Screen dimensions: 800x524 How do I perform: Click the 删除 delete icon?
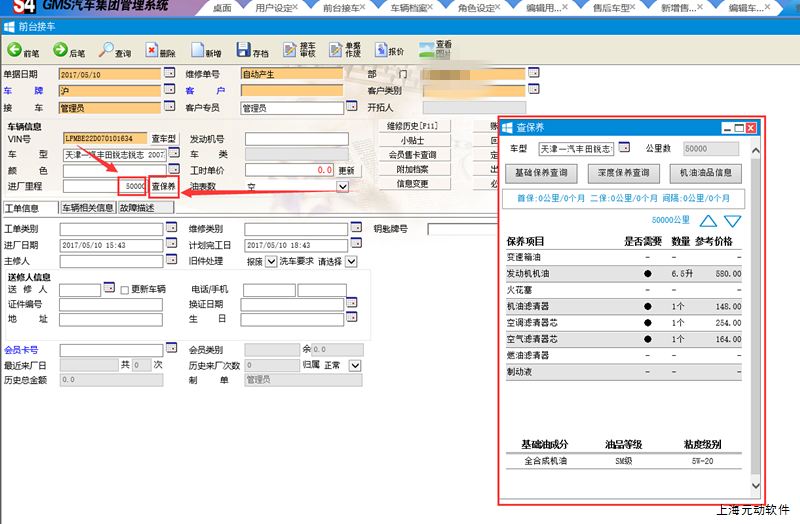158,49
